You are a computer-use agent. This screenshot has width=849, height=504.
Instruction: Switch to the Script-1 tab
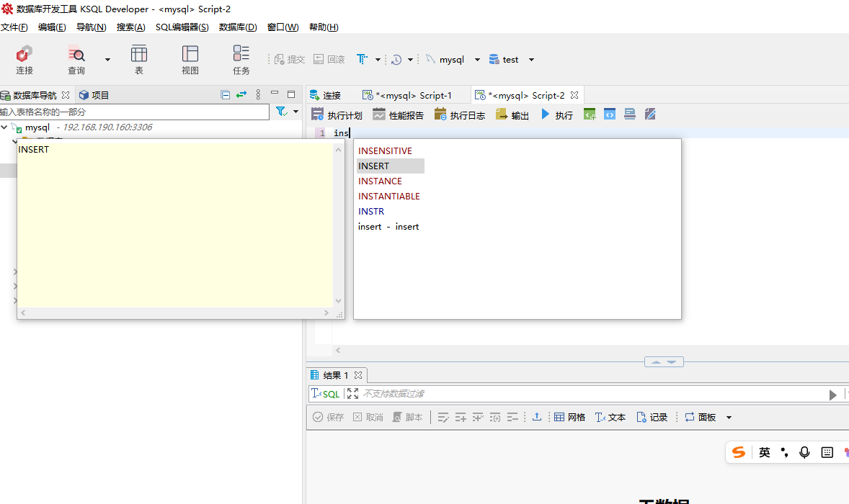(407, 95)
